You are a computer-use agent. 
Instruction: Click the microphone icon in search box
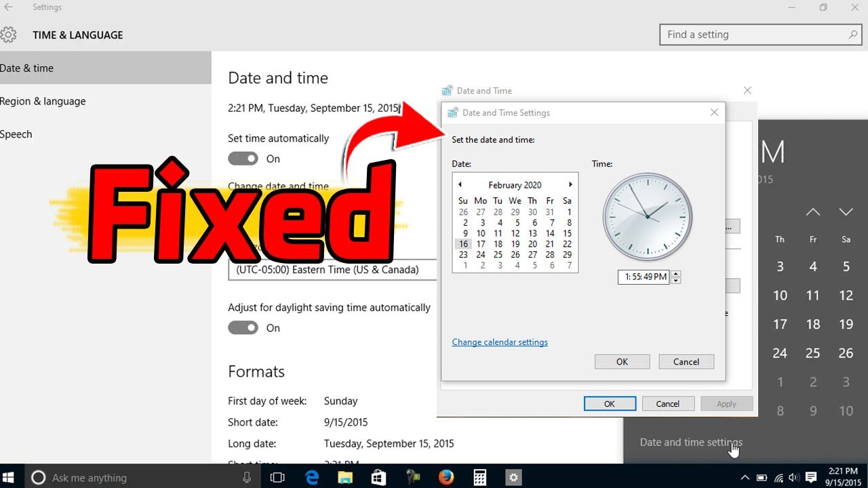tap(247, 477)
